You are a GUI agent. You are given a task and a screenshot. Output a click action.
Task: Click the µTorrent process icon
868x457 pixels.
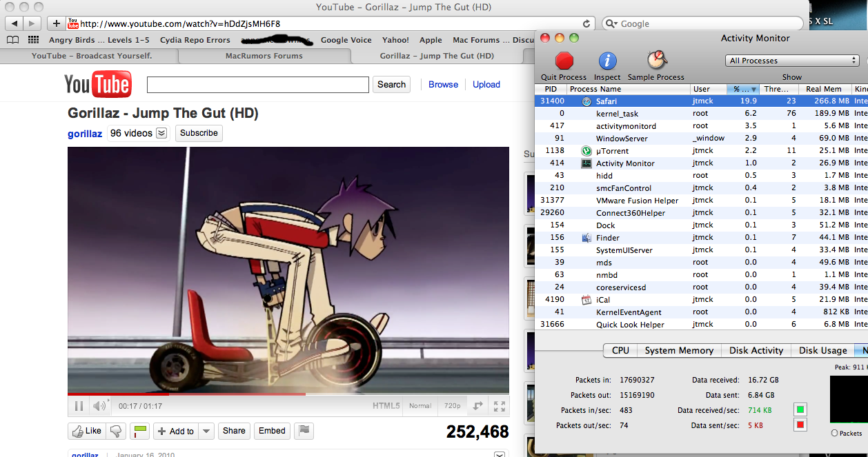(586, 151)
